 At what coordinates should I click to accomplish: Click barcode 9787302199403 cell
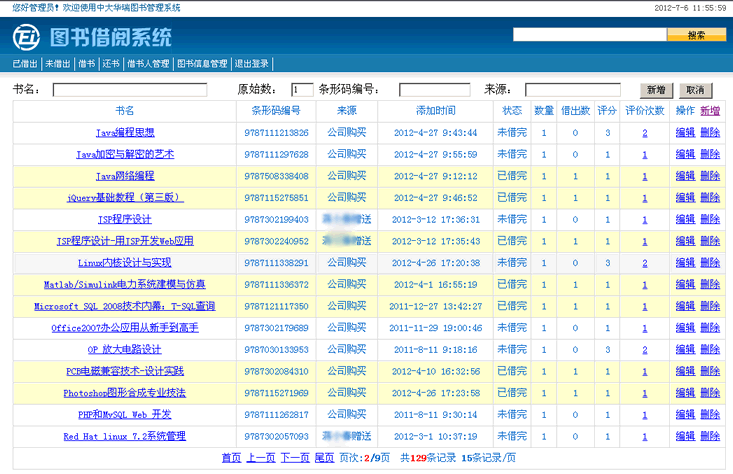pyautogui.click(x=276, y=219)
